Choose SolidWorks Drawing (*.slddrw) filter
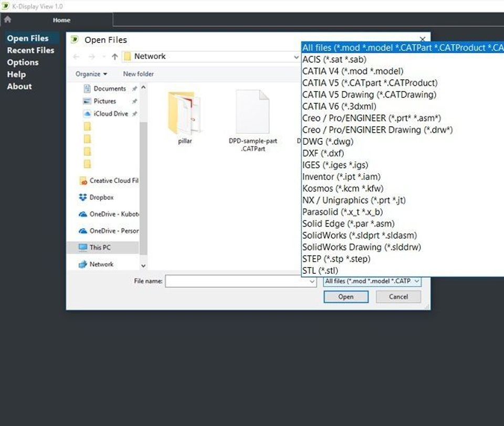 pyautogui.click(x=403, y=247)
